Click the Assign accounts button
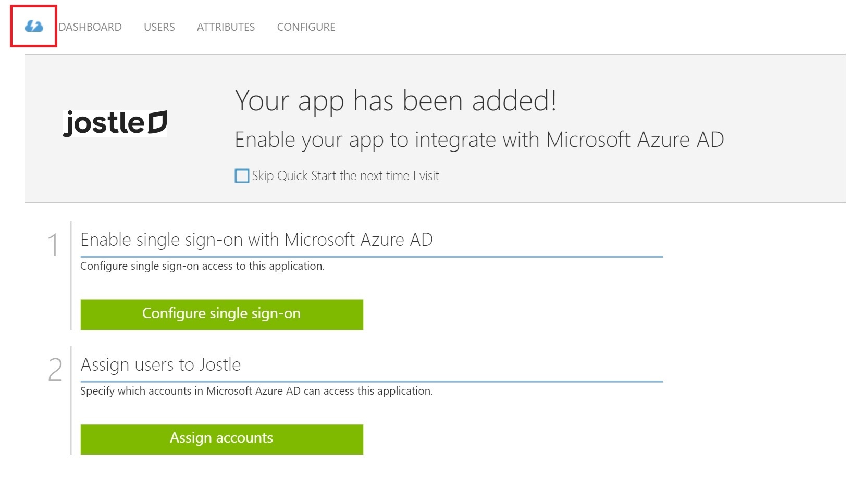The width and height of the screenshot is (865, 504). point(221,439)
